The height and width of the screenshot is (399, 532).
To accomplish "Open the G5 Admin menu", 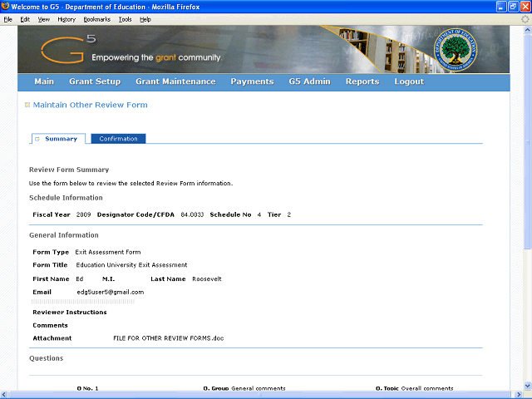I will coord(310,81).
